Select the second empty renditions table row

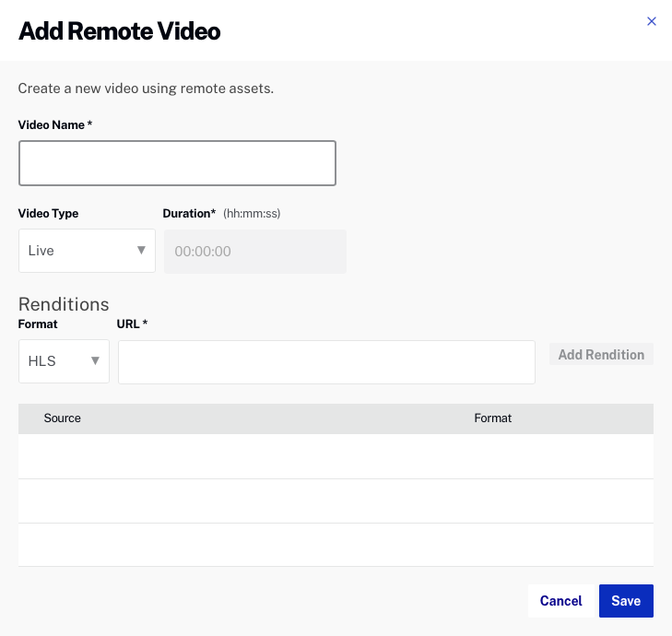[x=336, y=501]
